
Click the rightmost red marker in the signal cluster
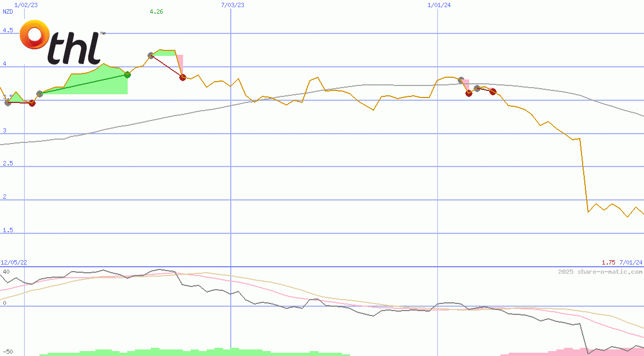tap(493, 92)
